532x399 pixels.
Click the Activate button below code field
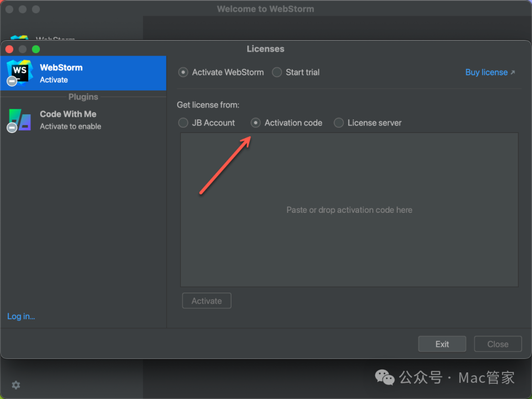click(206, 300)
